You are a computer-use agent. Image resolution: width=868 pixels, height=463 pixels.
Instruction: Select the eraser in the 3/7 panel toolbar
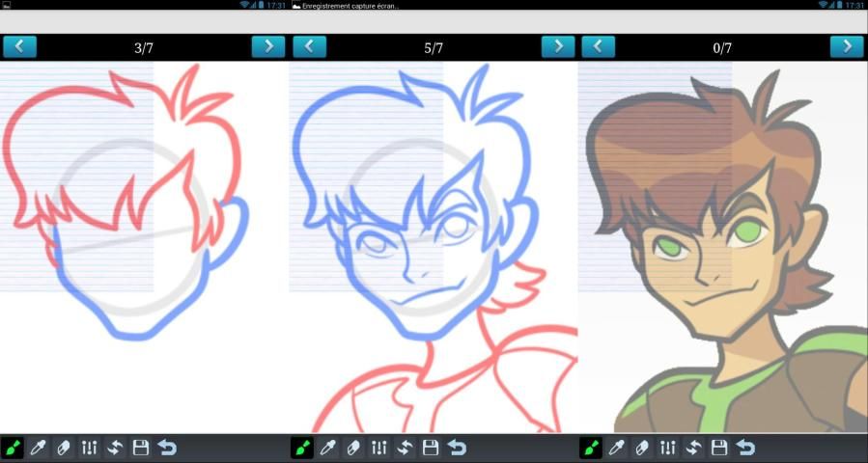point(64,448)
